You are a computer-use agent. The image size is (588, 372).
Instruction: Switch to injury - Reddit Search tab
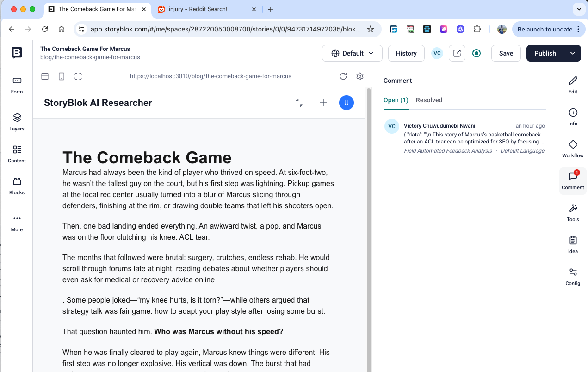coord(199,9)
